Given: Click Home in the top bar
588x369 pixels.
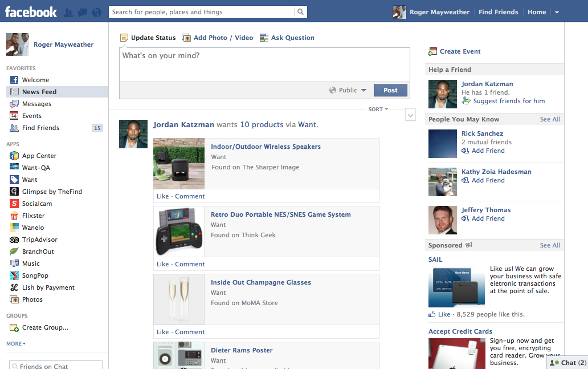Looking at the screenshot, I should 537,13.
